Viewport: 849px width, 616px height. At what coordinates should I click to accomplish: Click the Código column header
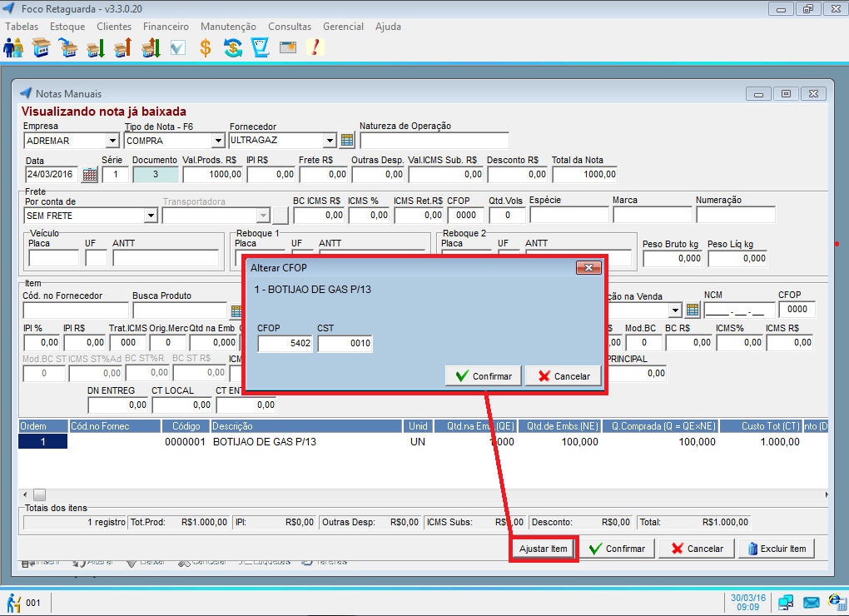[186, 426]
